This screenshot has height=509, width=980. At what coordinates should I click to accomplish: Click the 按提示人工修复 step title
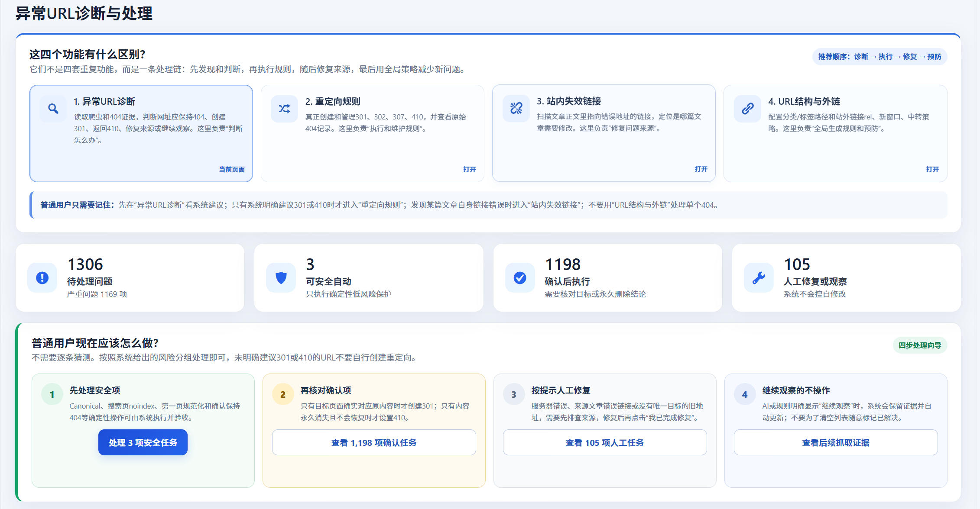(561, 390)
